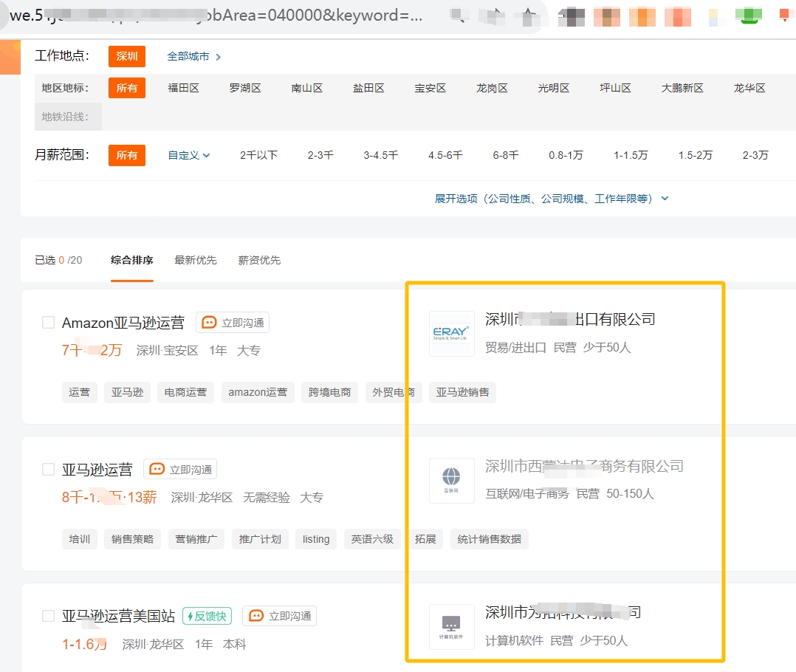
Task: Choose the 3-4.5千 salary range
Action: [381, 155]
